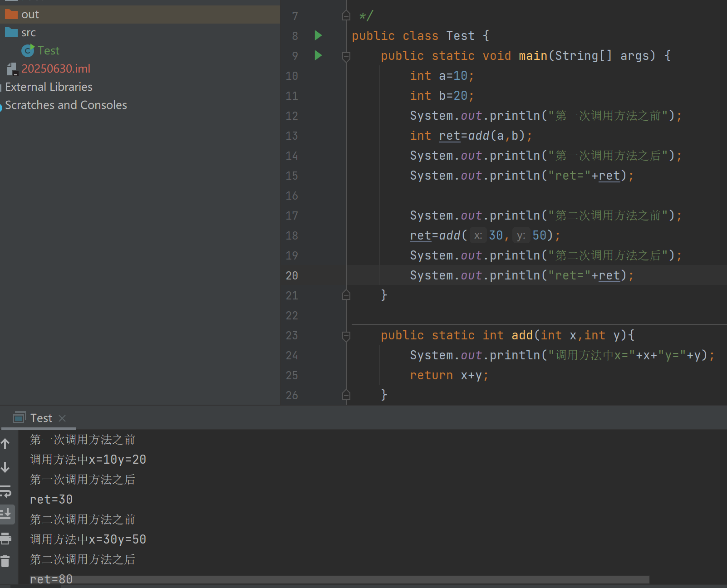
Task: Click the add method name in line 23
Action: [x=522, y=335]
